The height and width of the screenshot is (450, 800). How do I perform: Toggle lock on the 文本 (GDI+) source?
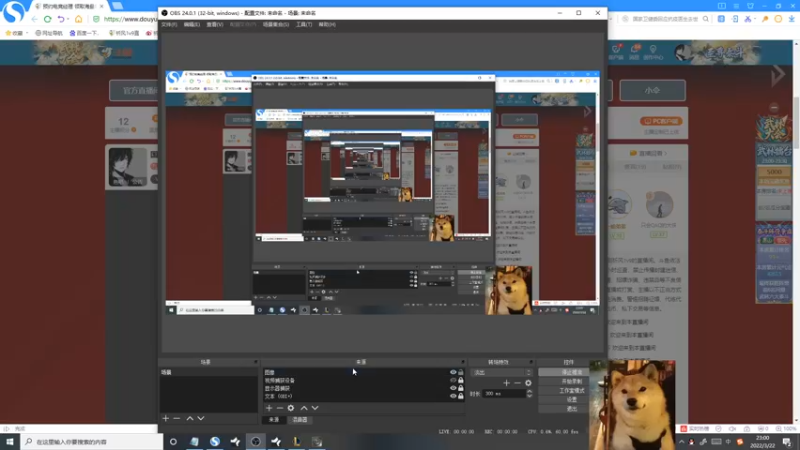point(461,396)
